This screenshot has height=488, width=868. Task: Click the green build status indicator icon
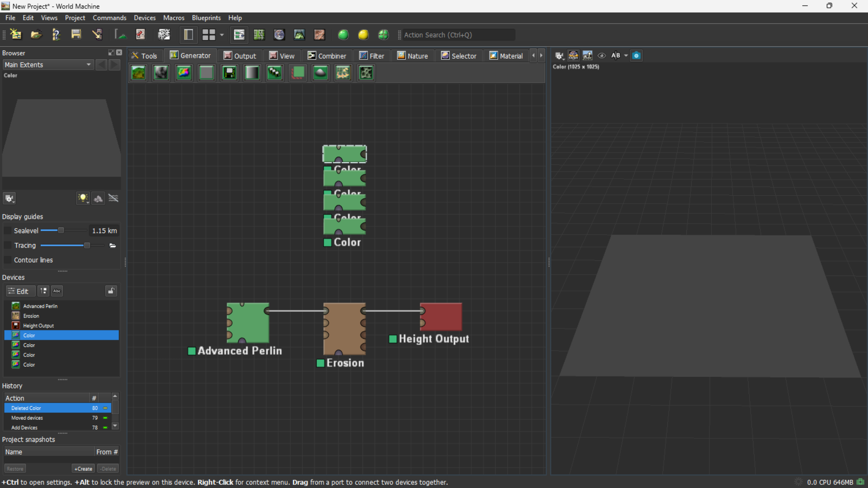point(343,34)
